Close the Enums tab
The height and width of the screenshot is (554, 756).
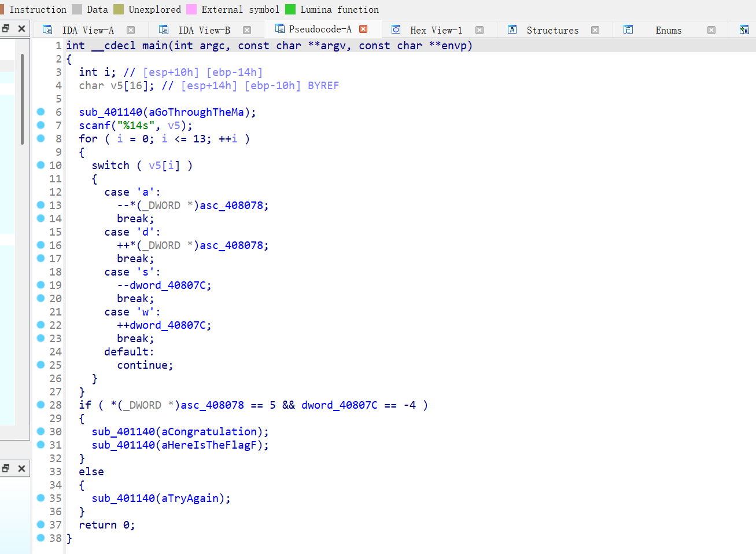[711, 30]
